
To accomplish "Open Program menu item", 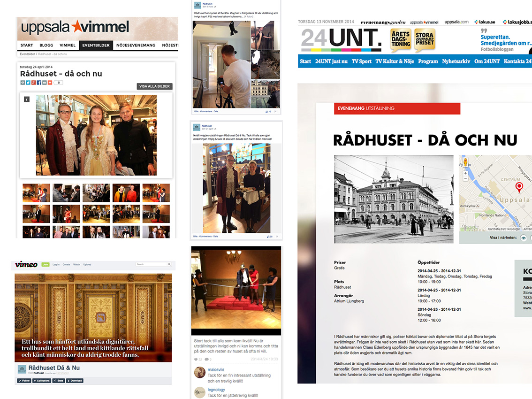I will (428, 61).
